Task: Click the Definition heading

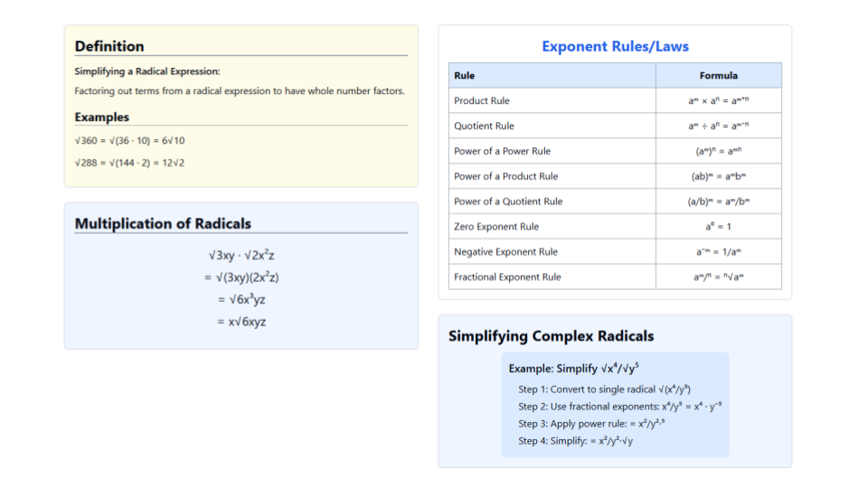Action: point(109,46)
